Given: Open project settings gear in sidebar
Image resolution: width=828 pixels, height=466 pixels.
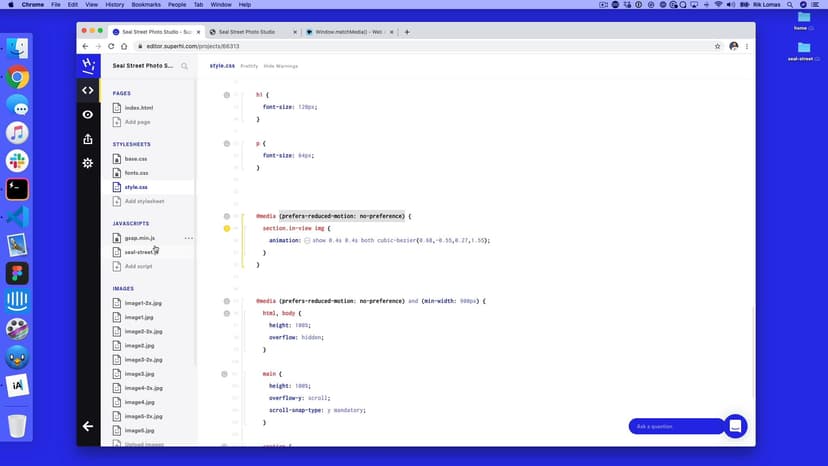Looking at the screenshot, I should pos(88,163).
